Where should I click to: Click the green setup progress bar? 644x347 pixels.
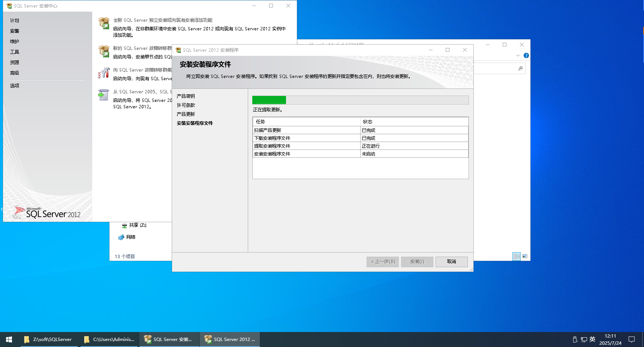(x=360, y=100)
